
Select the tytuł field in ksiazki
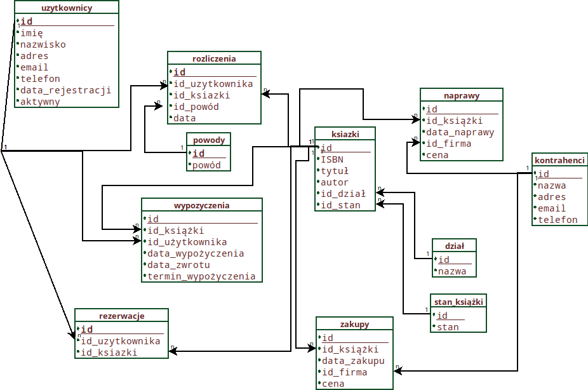click(x=335, y=171)
